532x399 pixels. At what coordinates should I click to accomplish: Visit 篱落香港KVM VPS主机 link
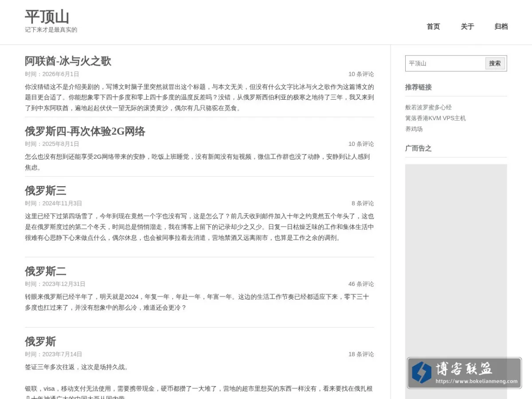pos(435,118)
